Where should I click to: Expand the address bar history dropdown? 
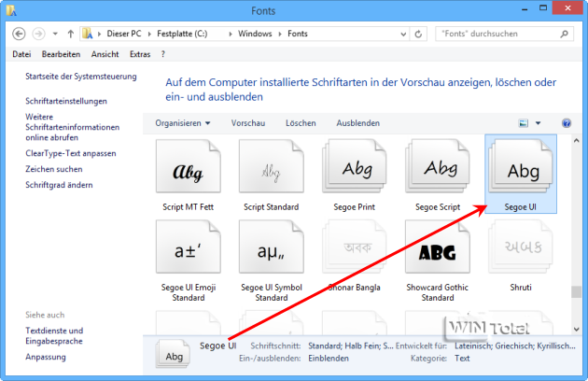(x=403, y=35)
